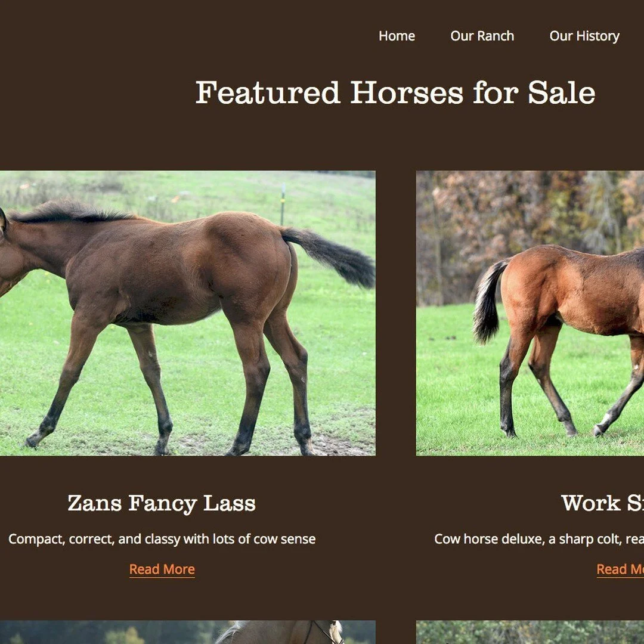Click the 'Cow horse deluxe, a sharp colt' description
Screen dimensions: 644x644
[x=539, y=538]
